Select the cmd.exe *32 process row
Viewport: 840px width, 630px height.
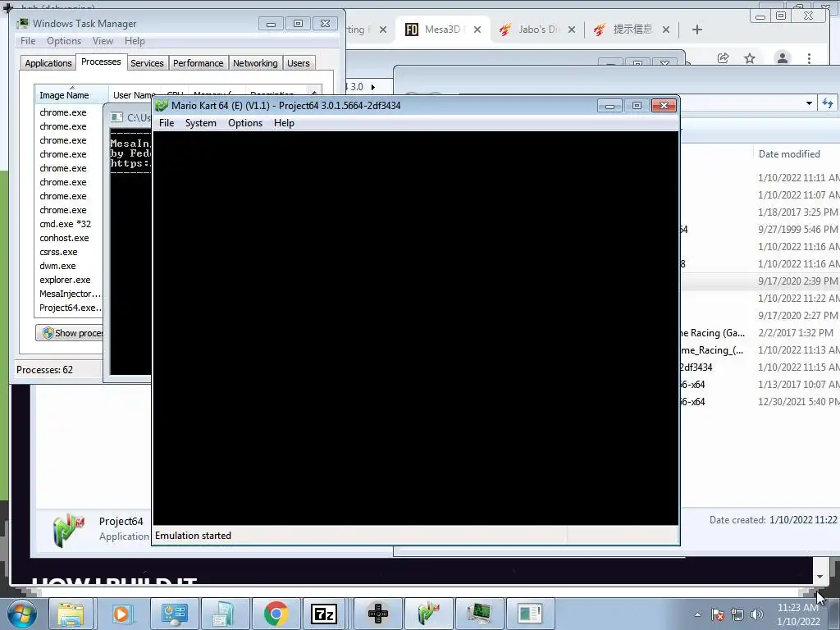click(x=66, y=224)
